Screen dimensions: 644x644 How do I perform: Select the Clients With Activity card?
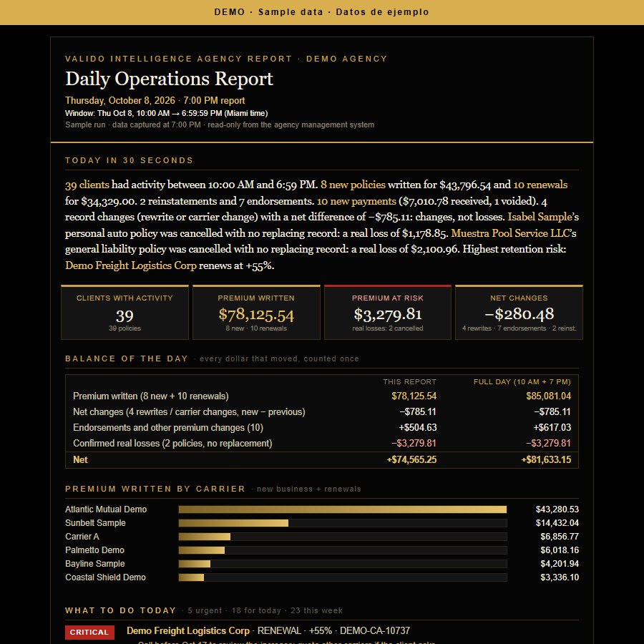[125, 313]
